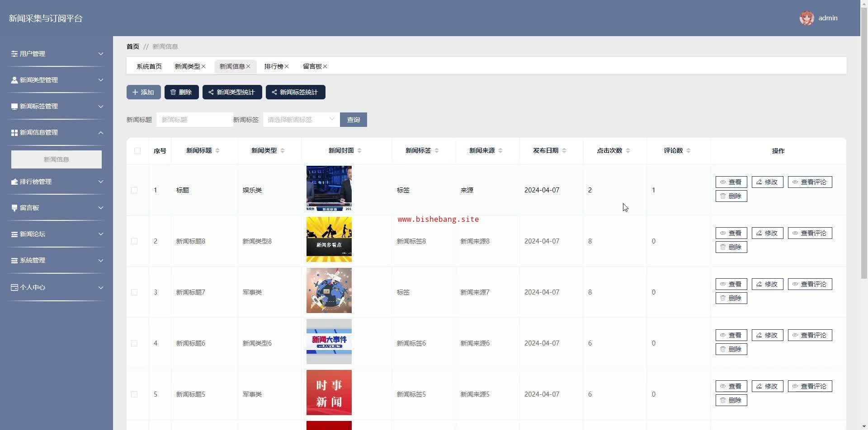Viewport: 868px width, 430px height.
Task: Click the 新闻论坛 list icon
Action: click(14, 234)
